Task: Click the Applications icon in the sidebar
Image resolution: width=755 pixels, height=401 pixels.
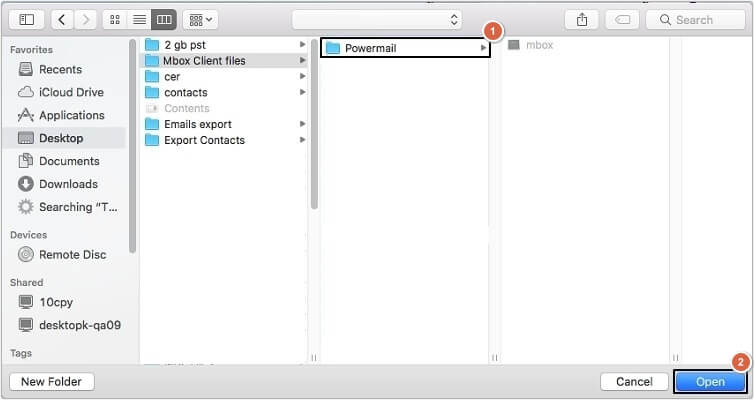Action: pos(26,115)
